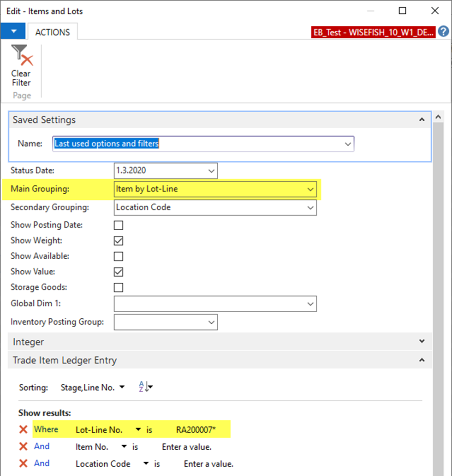Screen dimensions: 452x476
Task: Delete the Item No. filter row
Action: (x=23, y=446)
